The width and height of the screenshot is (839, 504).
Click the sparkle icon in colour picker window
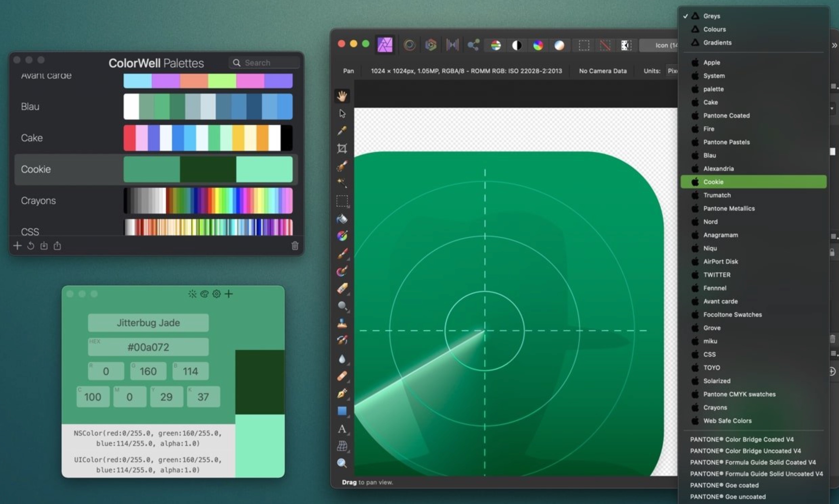click(192, 294)
